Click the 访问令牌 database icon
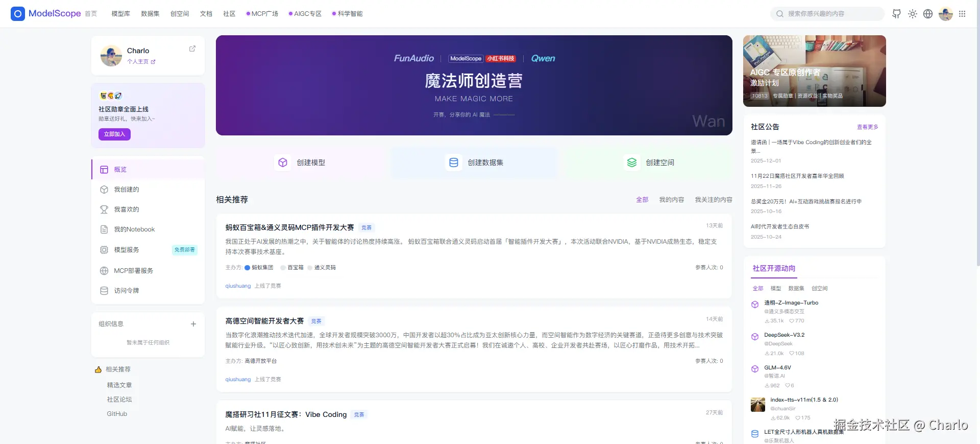The image size is (980, 444). [x=104, y=291]
